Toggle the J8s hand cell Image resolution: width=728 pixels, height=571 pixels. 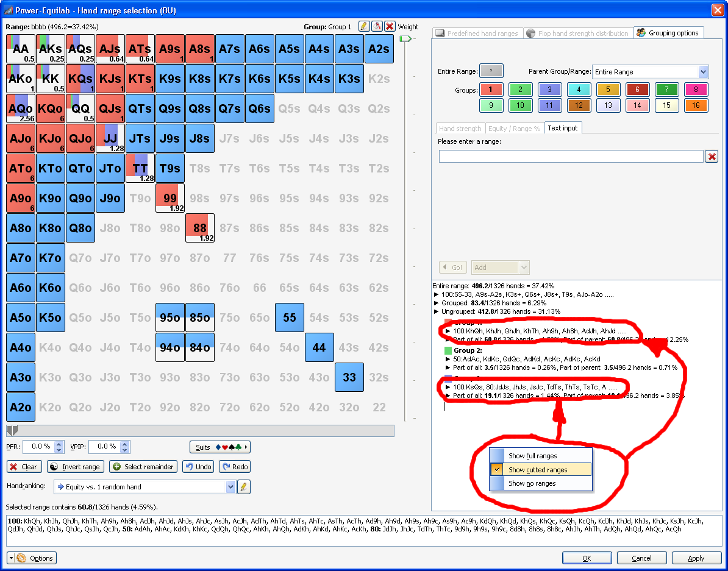[x=199, y=138]
